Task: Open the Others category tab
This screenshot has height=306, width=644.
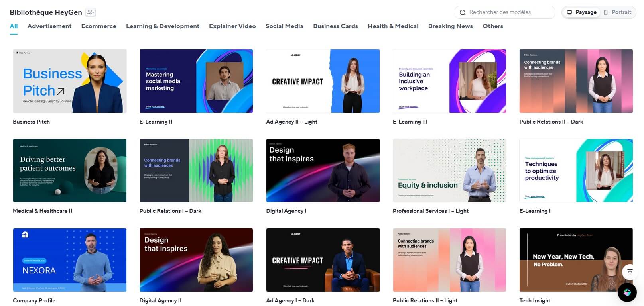Action: (x=492, y=26)
